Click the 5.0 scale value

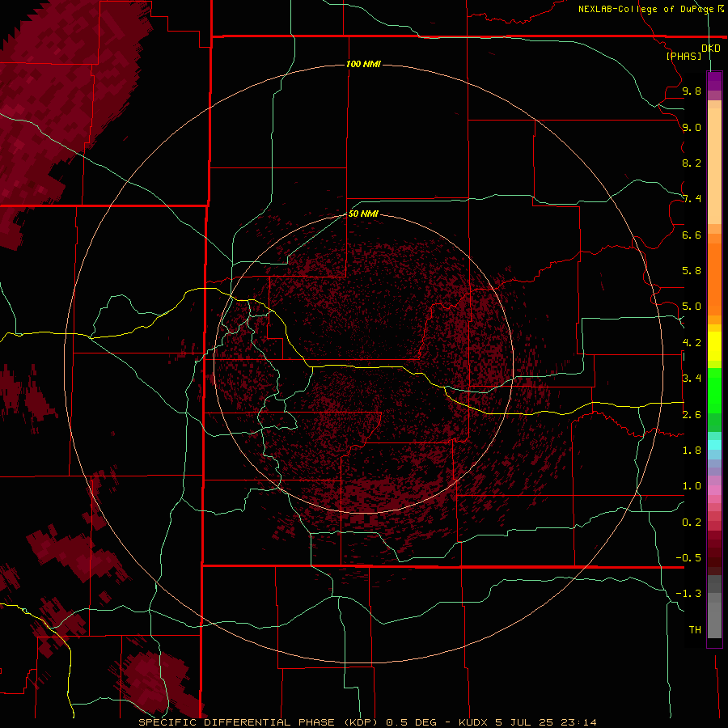(x=692, y=307)
